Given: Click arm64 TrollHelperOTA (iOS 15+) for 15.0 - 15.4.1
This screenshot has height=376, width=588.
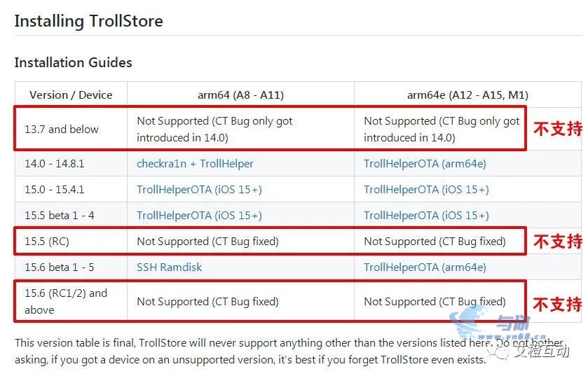Looking at the screenshot, I should point(199,190).
